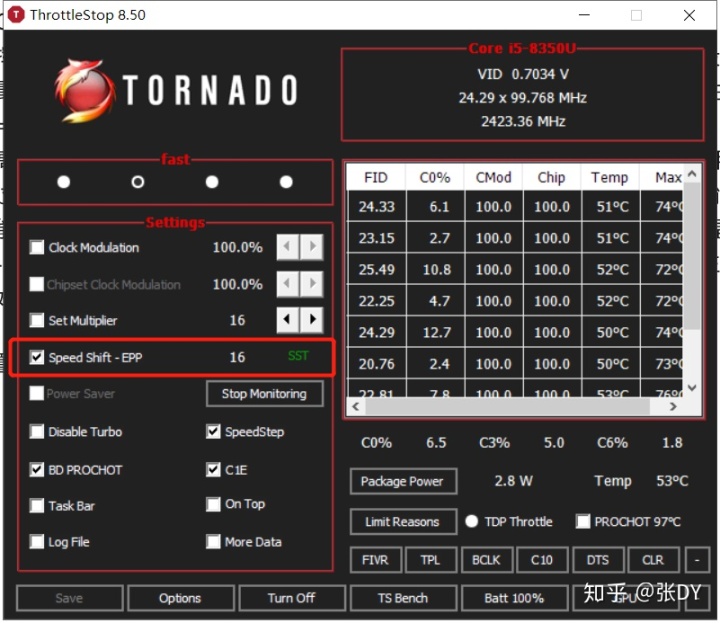The width and height of the screenshot is (720, 623).
Task: Enable the More Data checkbox
Action: point(213,542)
